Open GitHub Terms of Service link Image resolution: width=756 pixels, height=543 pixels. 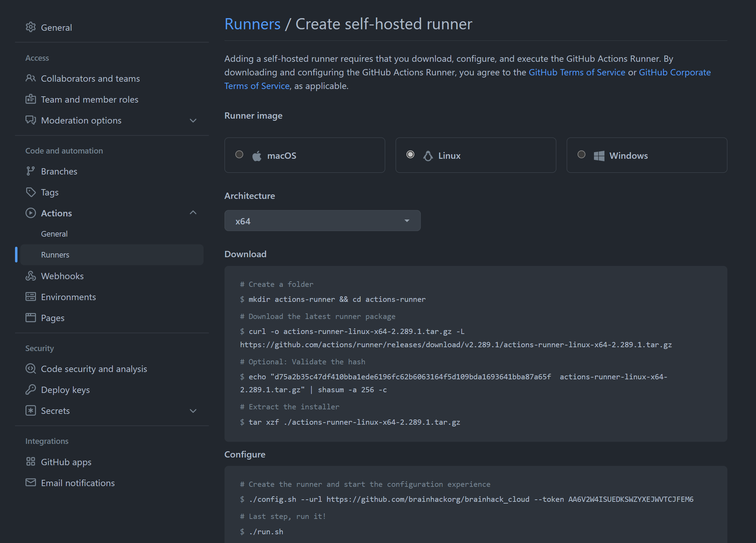click(577, 72)
